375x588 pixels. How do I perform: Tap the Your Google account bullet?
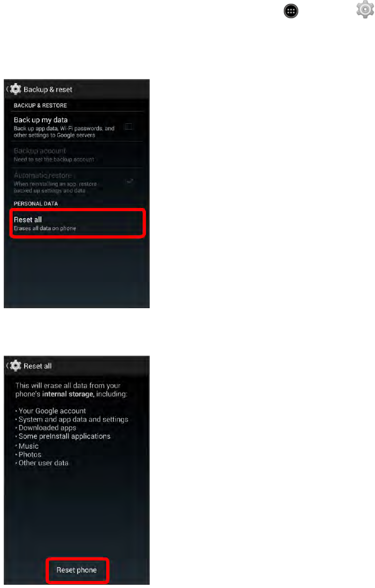click(50, 411)
